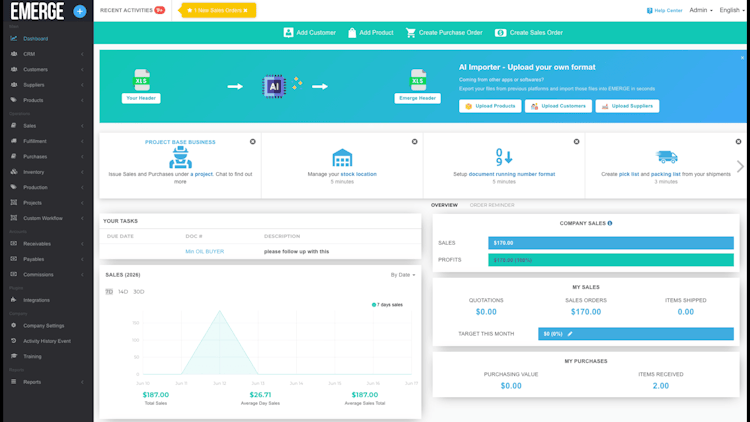Dismiss the Project Base Business card
Screen dimensions: 750x422
(253, 142)
